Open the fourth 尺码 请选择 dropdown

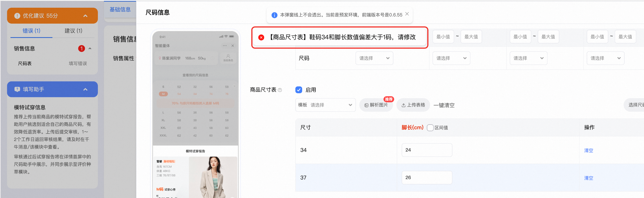point(605,58)
